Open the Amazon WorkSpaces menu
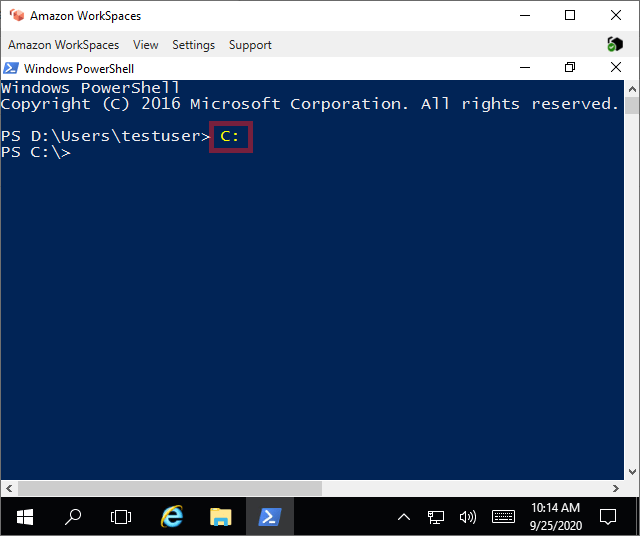This screenshot has height=536, width=640. click(63, 44)
